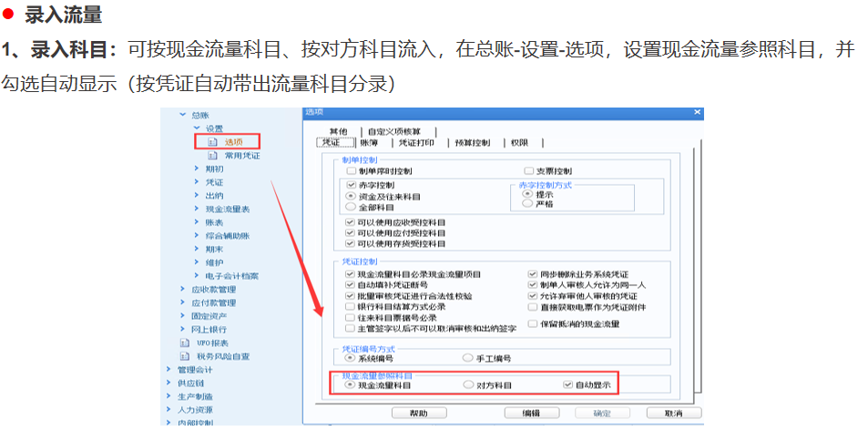Expand the 生产制造 tree node
The image size is (868, 431).
pyautogui.click(x=168, y=396)
